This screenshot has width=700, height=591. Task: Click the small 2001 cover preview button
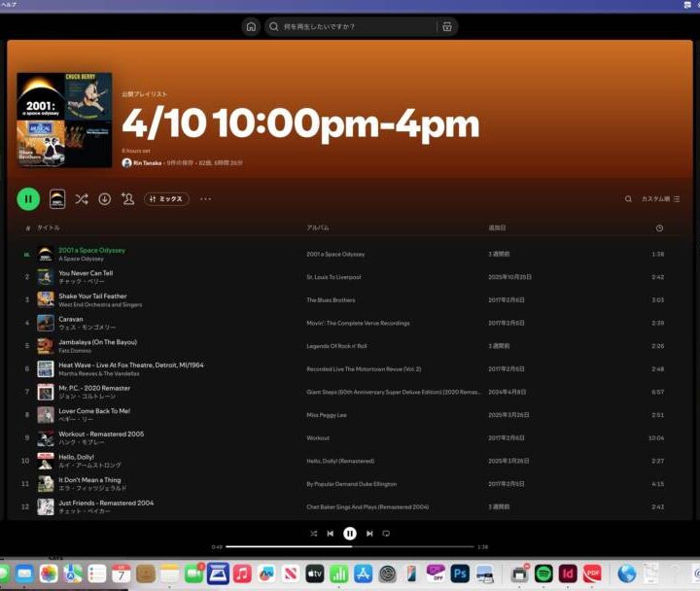coord(57,199)
